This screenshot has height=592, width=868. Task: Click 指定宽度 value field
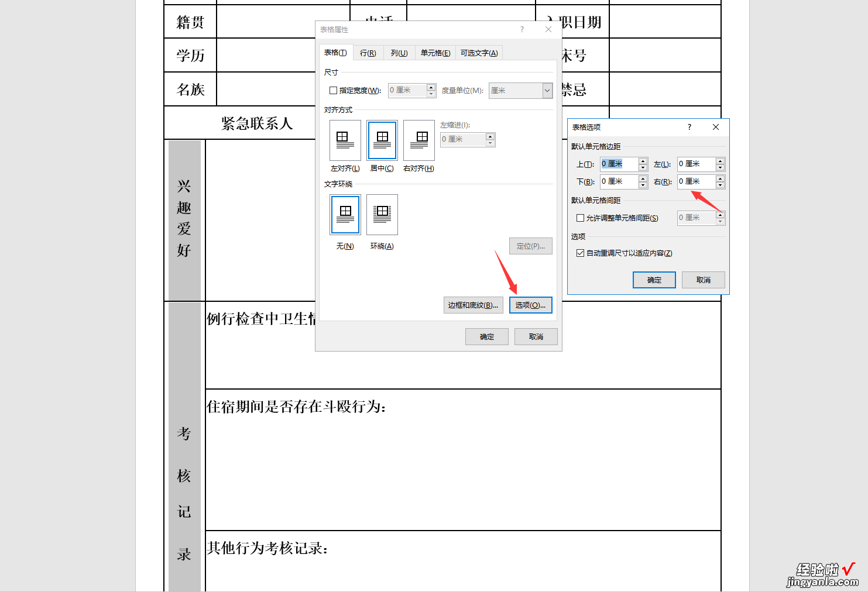[407, 91]
